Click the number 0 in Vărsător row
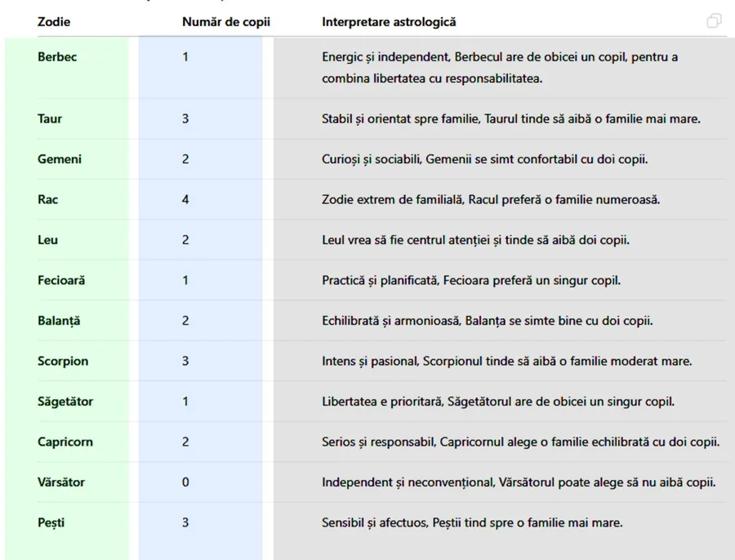 point(185,482)
